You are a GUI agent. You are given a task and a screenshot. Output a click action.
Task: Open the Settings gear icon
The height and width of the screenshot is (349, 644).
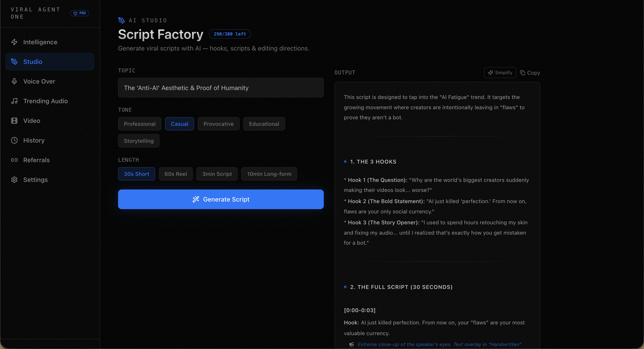(x=14, y=180)
